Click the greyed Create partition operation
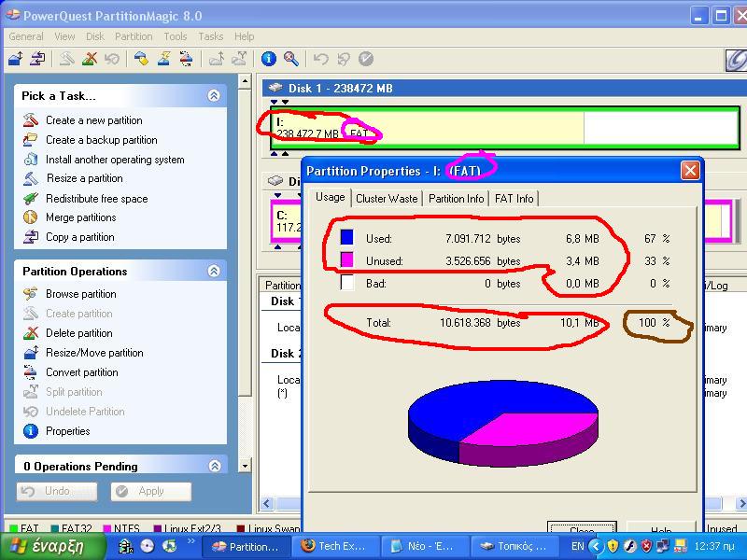The image size is (747, 560). [x=79, y=314]
